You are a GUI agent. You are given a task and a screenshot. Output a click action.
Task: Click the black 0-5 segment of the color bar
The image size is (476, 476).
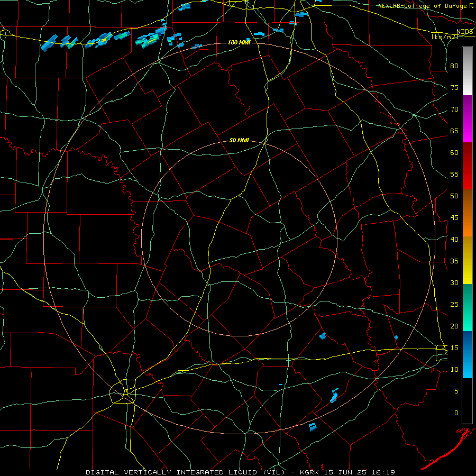[x=467, y=401]
